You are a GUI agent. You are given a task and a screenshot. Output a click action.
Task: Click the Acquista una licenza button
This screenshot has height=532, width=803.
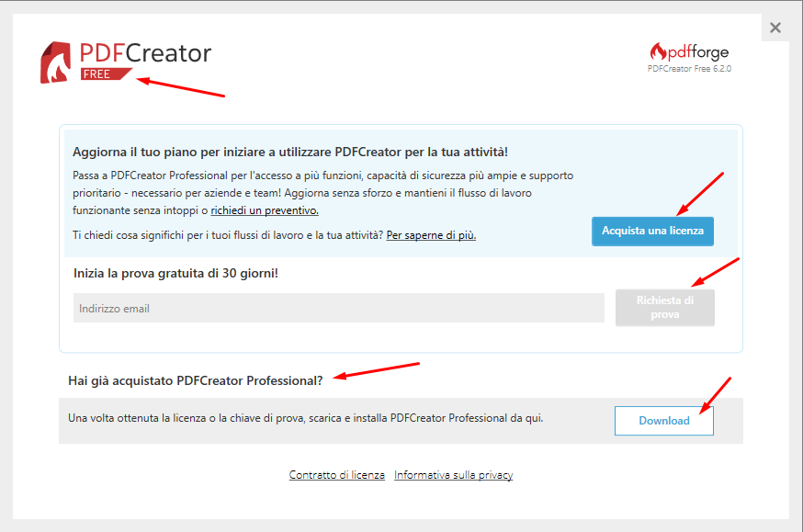click(652, 232)
